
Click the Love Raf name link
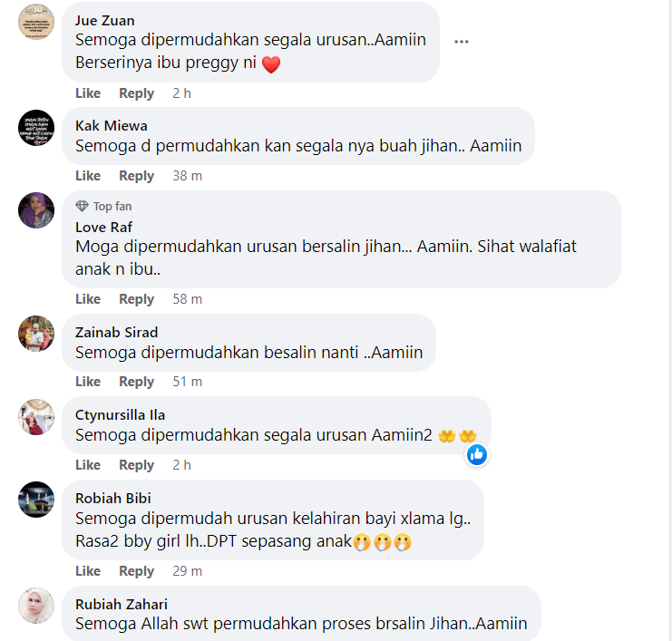(x=103, y=227)
